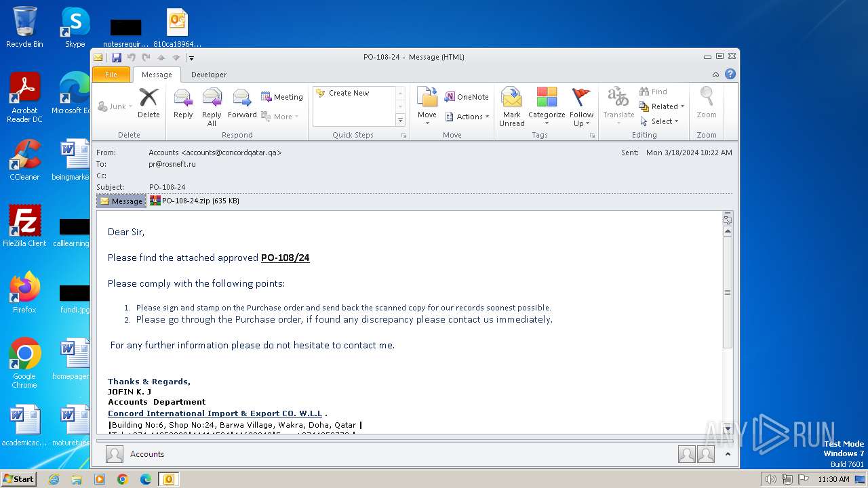
Task: Click sender address accounts@concordqatar.qa
Action: coord(232,152)
